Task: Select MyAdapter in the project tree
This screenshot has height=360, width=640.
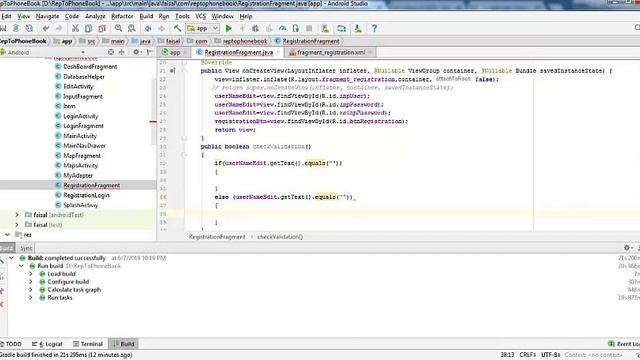Action: pos(78,176)
